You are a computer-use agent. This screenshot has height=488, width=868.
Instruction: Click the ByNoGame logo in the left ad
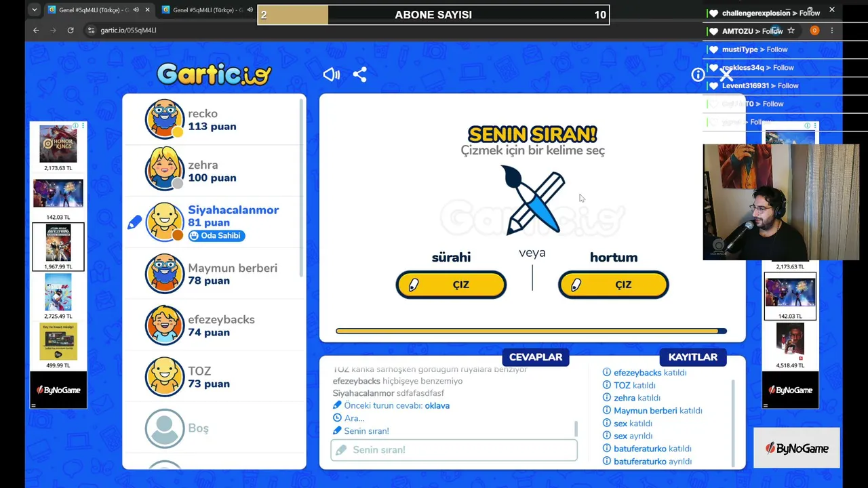58,390
